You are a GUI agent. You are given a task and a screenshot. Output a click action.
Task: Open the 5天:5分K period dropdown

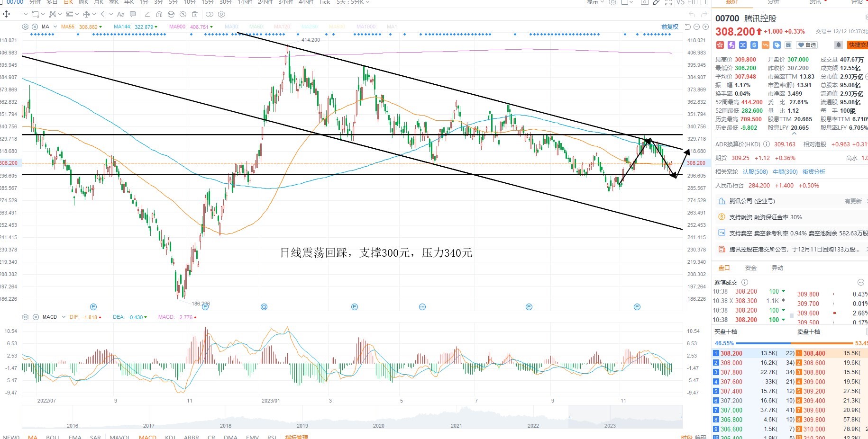point(353,2)
